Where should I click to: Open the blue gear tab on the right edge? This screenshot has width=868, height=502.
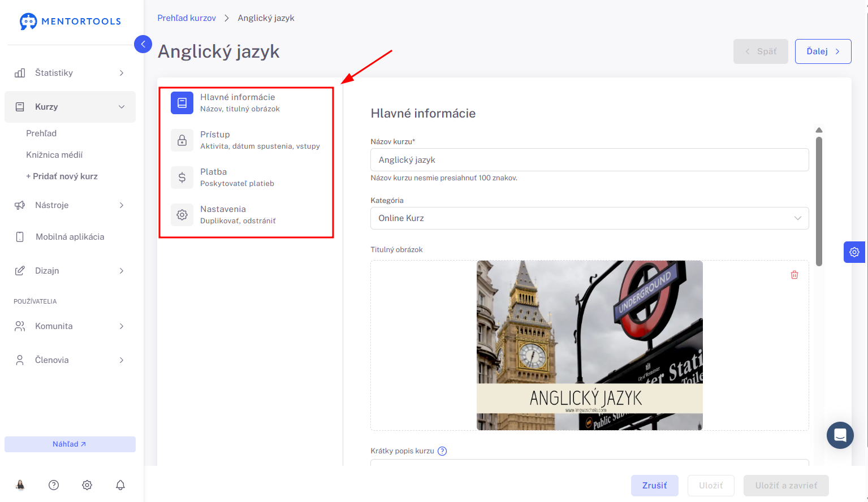854,252
